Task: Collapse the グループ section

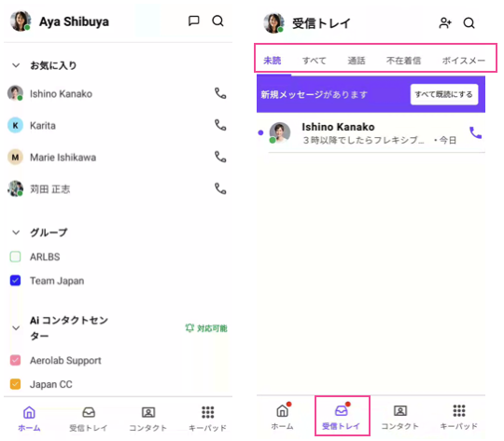Action: 16,232
